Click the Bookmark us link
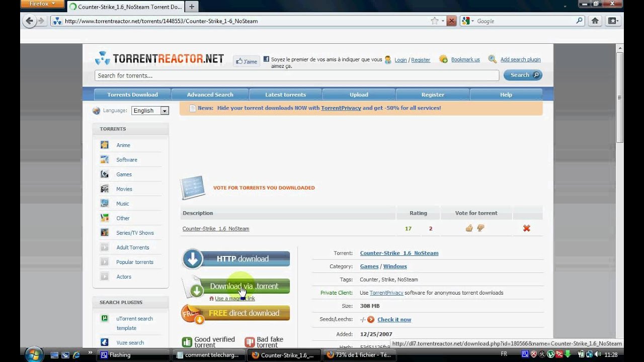 pos(465,59)
